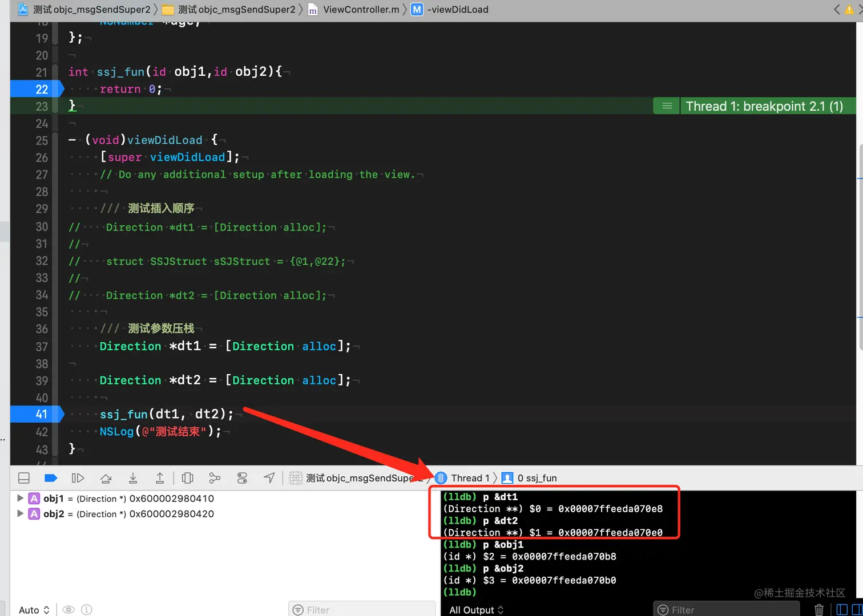Click the lldb prompt in console

[460, 592]
